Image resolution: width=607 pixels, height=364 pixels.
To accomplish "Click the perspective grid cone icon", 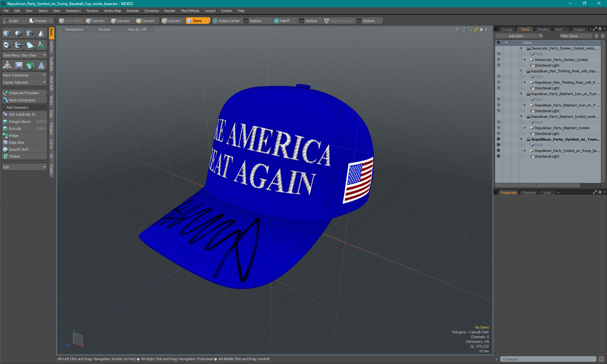I will coord(41,65).
